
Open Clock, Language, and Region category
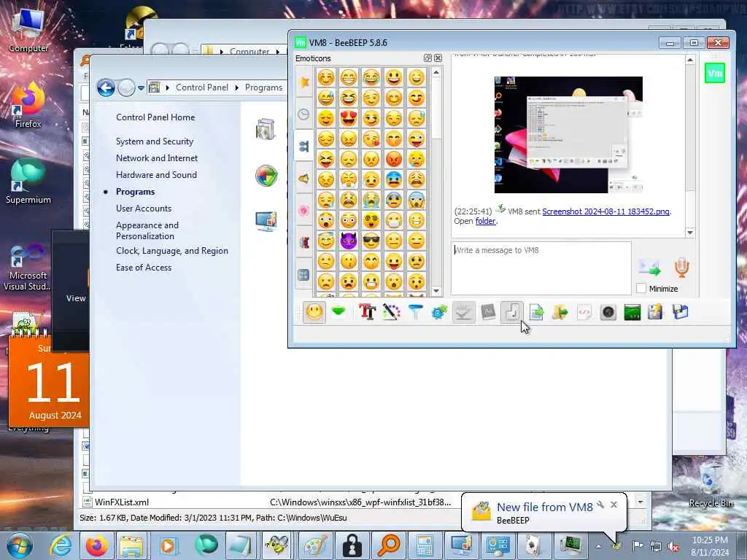[172, 251]
